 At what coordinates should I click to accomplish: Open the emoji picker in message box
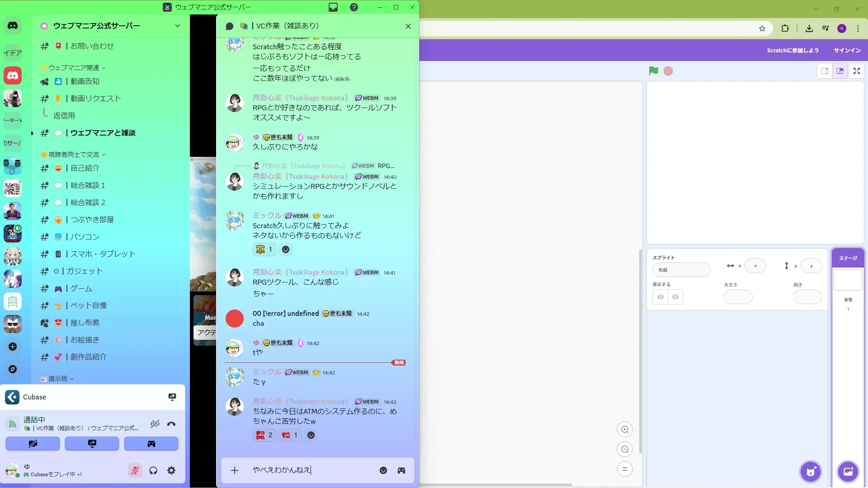click(383, 470)
